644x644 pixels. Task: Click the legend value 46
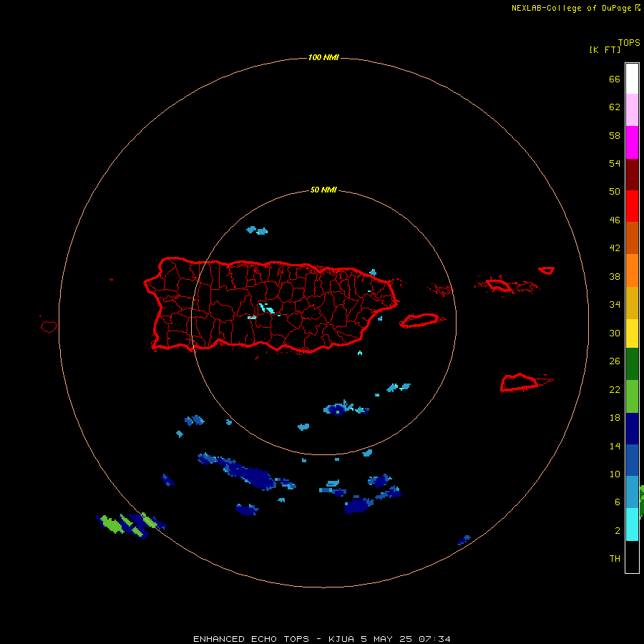(x=615, y=220)
